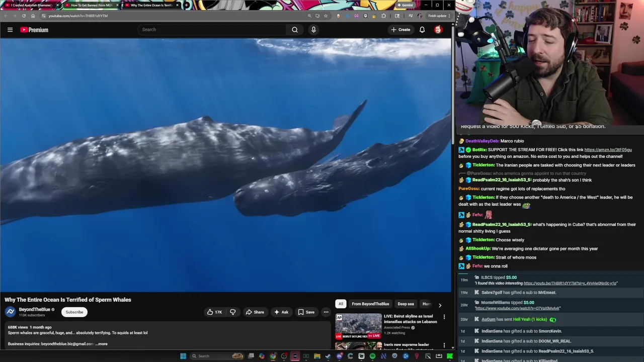The image size is (644, 362).
Task: Open a new browser tab with plus
Action: click(x=187, y=5)
